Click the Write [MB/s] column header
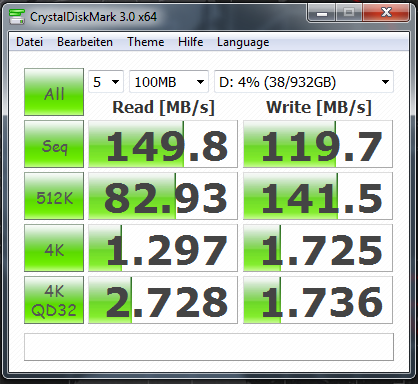418x384 pixels. [319, 107]
